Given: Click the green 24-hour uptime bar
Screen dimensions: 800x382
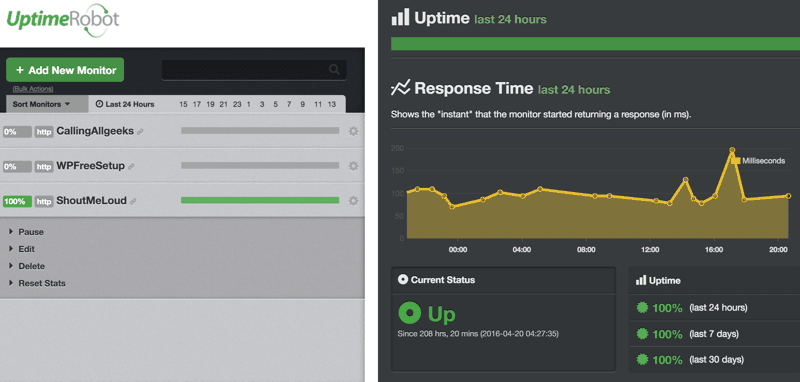Looking at the screenshot, I should [x=595, y=44].
